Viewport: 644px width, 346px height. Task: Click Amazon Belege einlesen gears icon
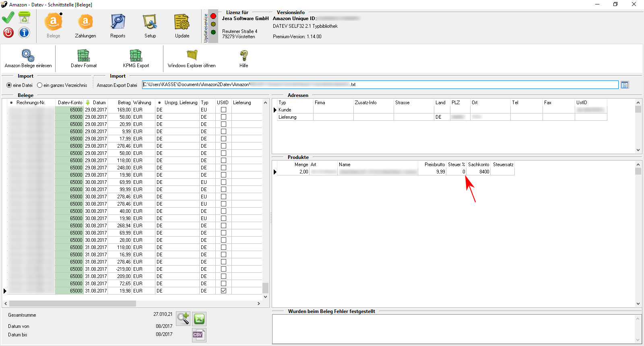pos(28,56)
